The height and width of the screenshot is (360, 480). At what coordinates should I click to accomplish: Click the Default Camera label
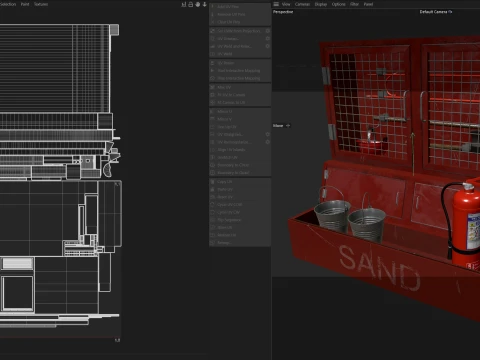pos(433,12)
